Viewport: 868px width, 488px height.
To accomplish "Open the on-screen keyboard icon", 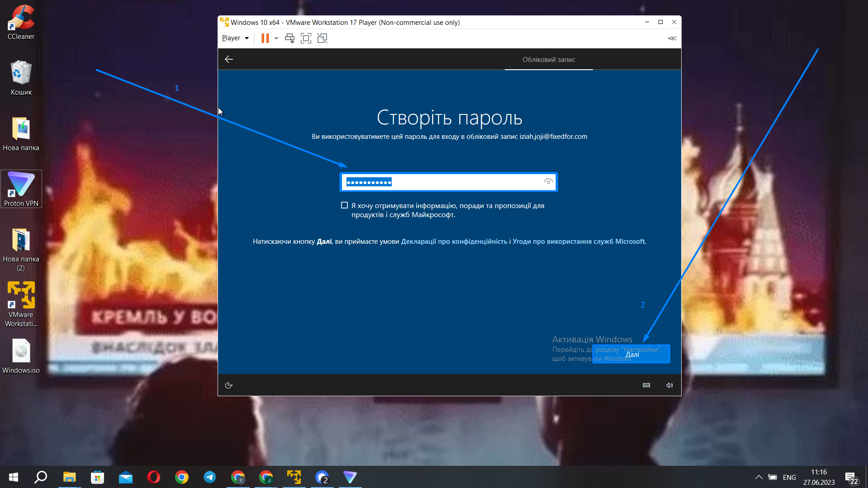I will click(x=646, y=385).
